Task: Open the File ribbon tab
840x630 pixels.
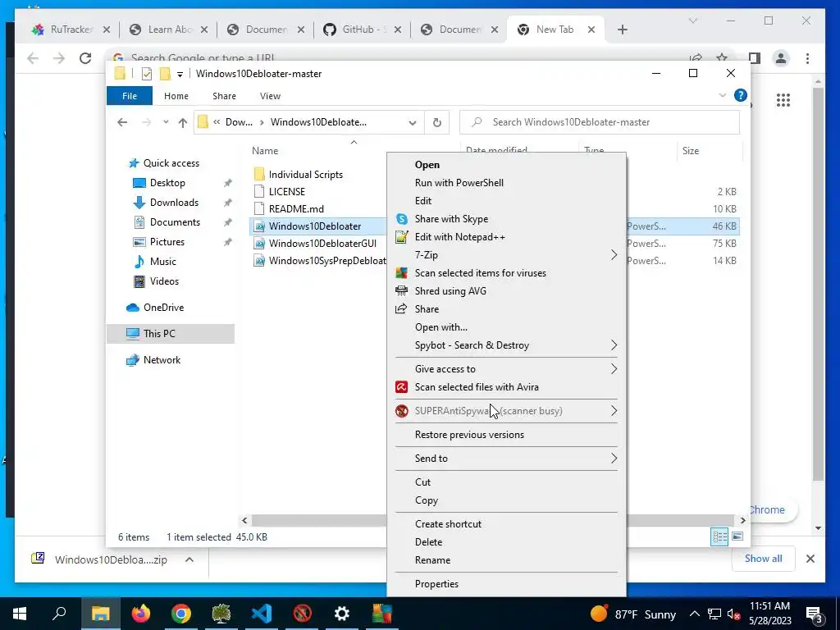Action: [x=130, y=96]
